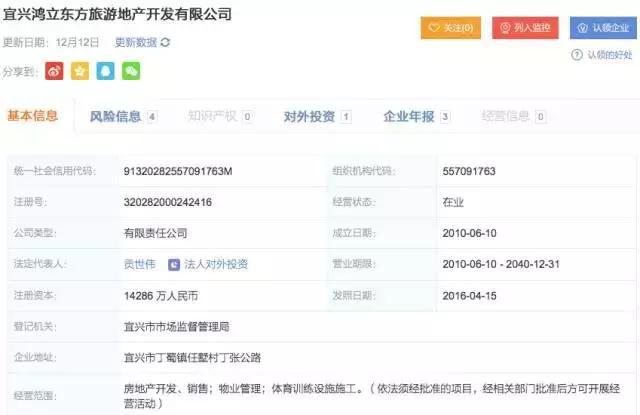Screen dimensions: 640x415
Task: Click the 更新数据 link
Action: coord(136,42)
